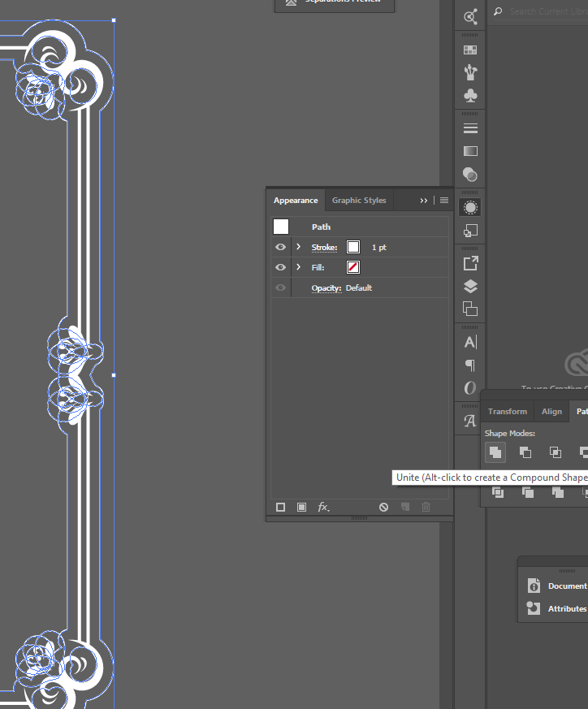Screen dimensions: 588x709
Task: Click the white Stroke color swatch
Action: coord(353,247)
